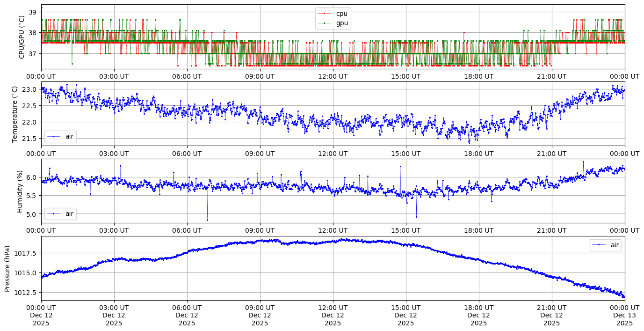
Task: Click the green gpu legend line marker
Action: (325, 23)
